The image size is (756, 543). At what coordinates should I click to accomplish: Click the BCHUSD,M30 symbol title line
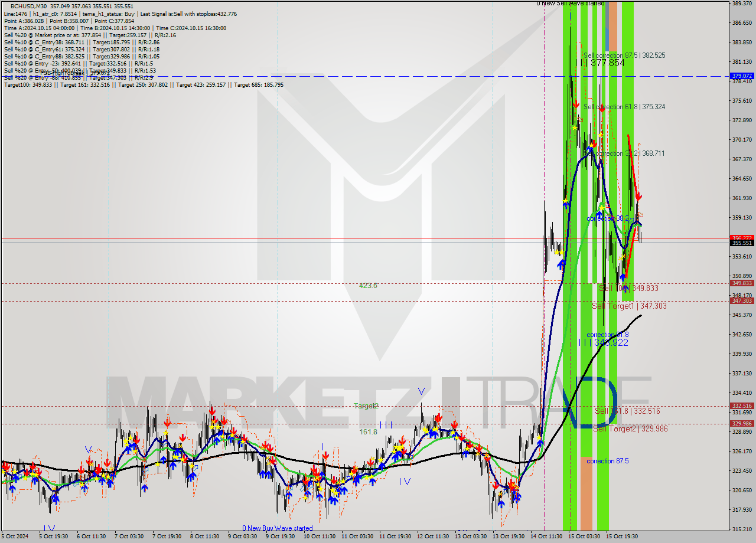pos(72,6)
